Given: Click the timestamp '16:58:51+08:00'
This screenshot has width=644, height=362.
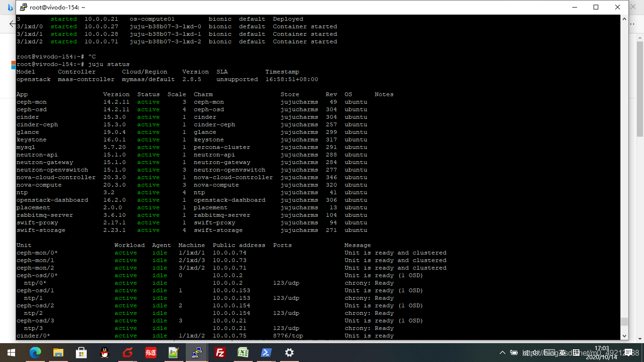Looking at the screenshot, I should [292, 79].
